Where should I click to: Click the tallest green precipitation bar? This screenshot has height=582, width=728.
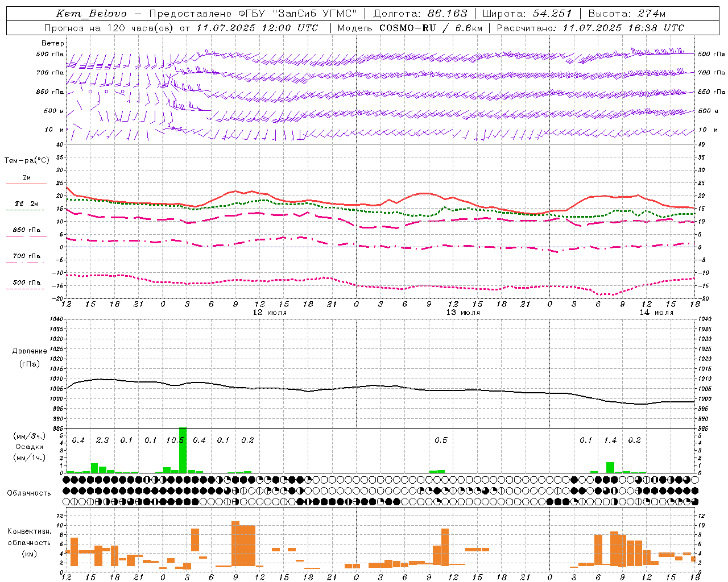(x=183, y=450)
